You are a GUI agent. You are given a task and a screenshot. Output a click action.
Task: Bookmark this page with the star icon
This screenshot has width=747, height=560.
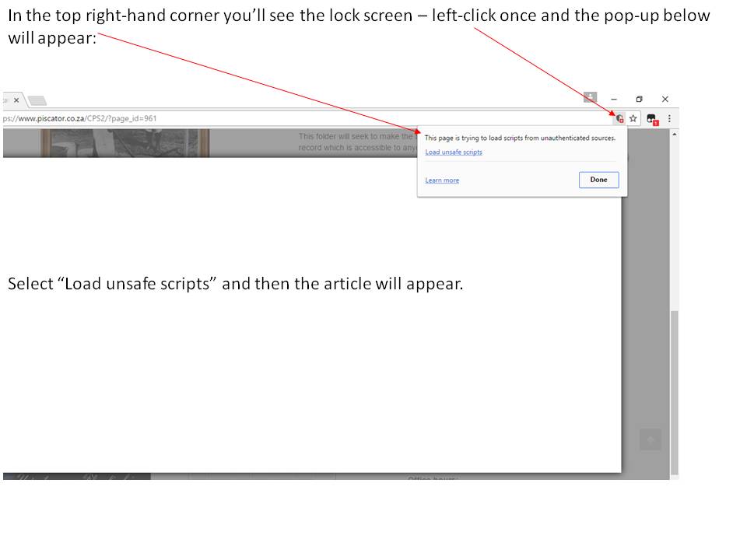633,118
